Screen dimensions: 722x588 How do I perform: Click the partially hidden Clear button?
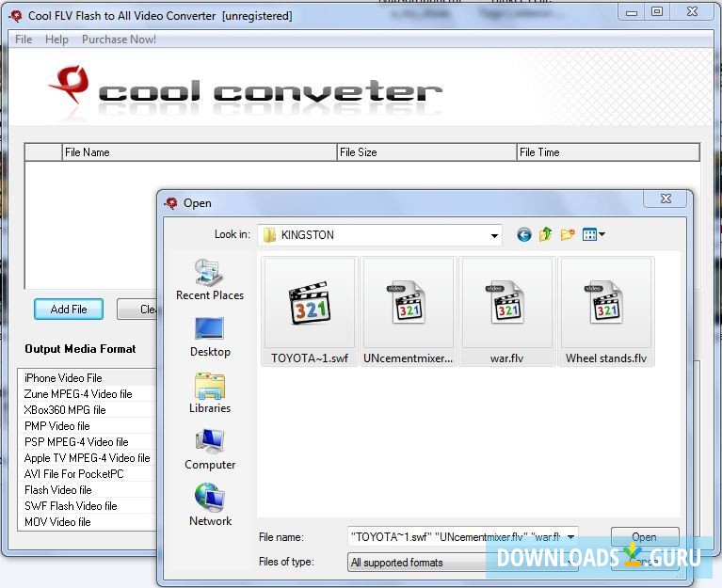click(x=137, y=310)
